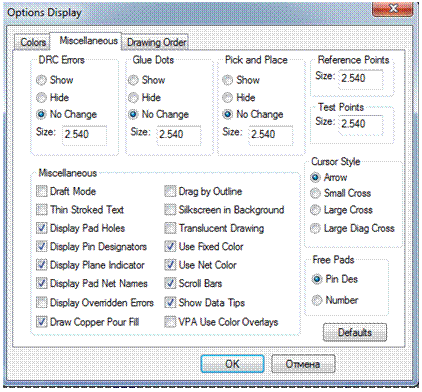This screenshot has height=392, width=422.
Task: Enable Silkscreen in Background checkbox
Action: [170, 210]
